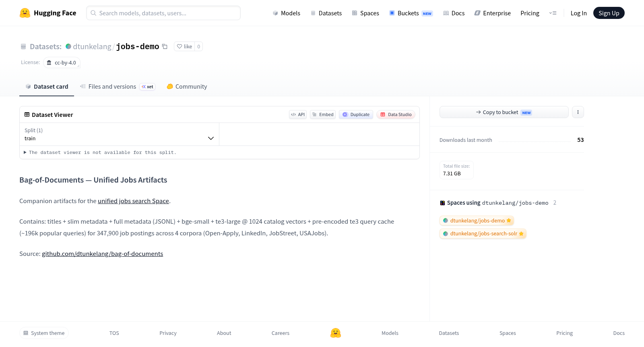
Task: Open Data Studio
Action: click(396, 114)
